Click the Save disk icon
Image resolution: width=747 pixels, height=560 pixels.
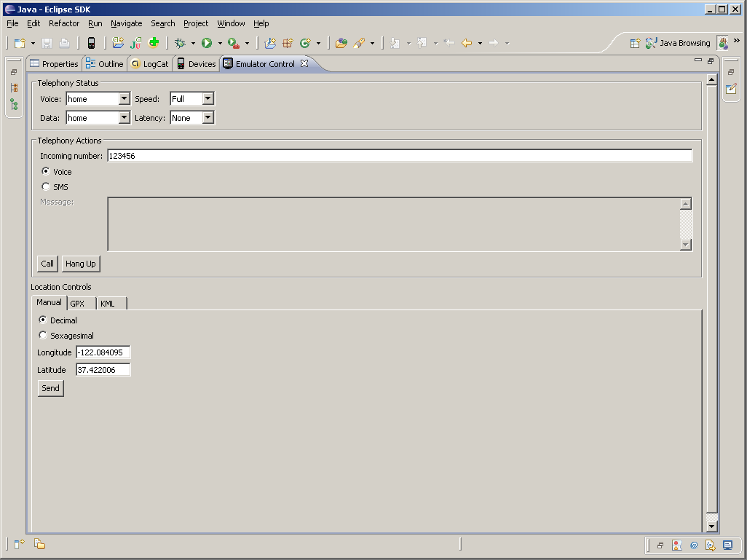[47, 44]
